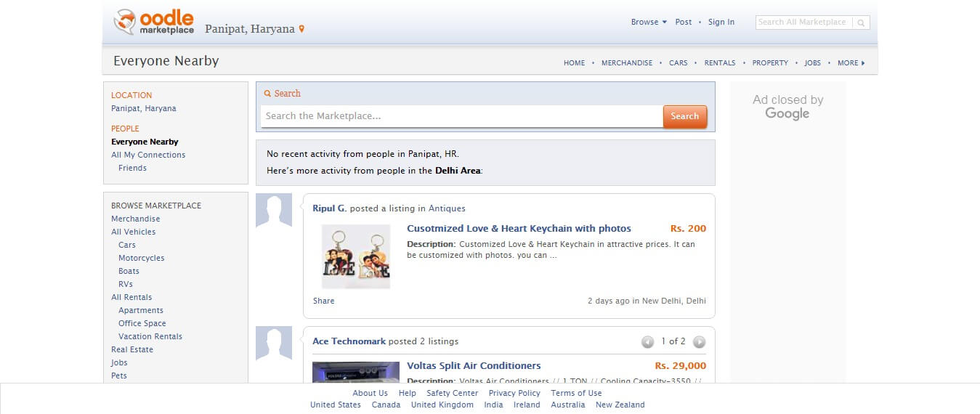
Task: Focus the Search All Marketplace field
Action: coord(804,23)
